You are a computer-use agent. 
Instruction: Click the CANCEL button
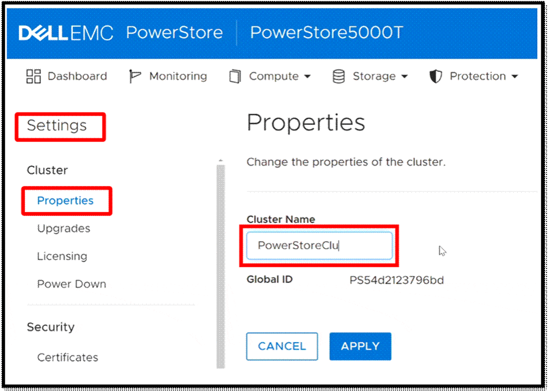click(x=282, y=346)
